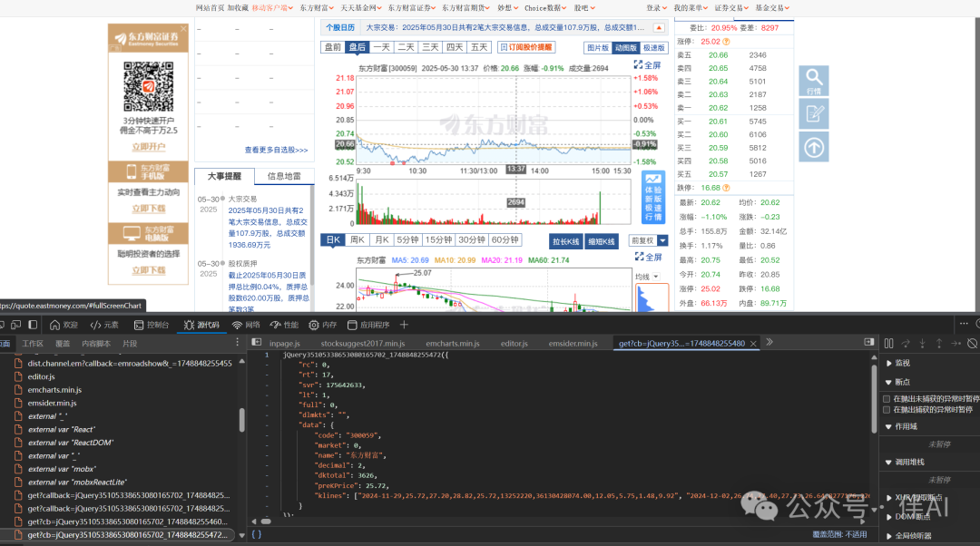Click the device emulation toggle icon in DevTools
The width and height of the screenshot is (980, 546).
[x=16, y=325]
